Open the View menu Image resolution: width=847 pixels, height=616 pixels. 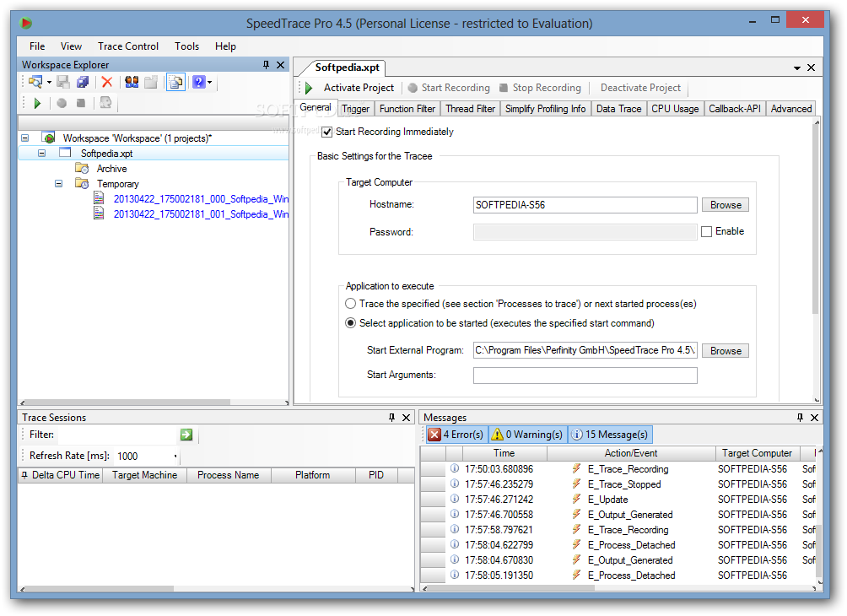pyautogui.click(x=71, y=46)
